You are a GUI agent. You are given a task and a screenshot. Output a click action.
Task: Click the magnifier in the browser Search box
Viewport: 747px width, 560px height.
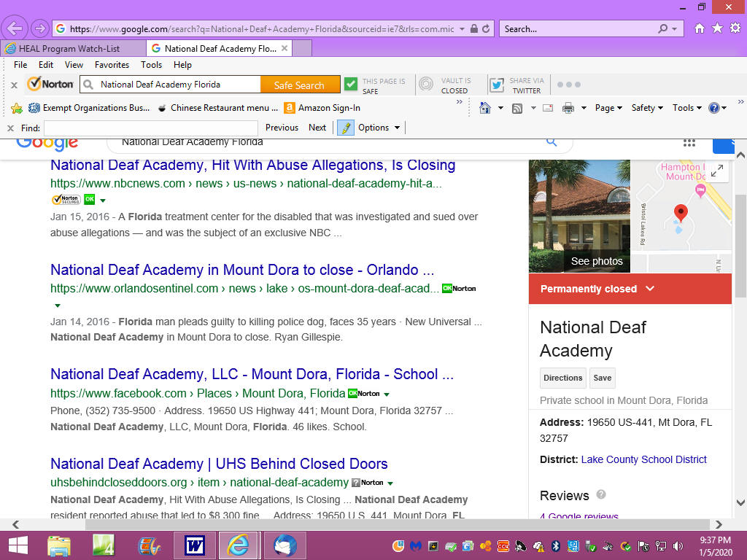662,29
